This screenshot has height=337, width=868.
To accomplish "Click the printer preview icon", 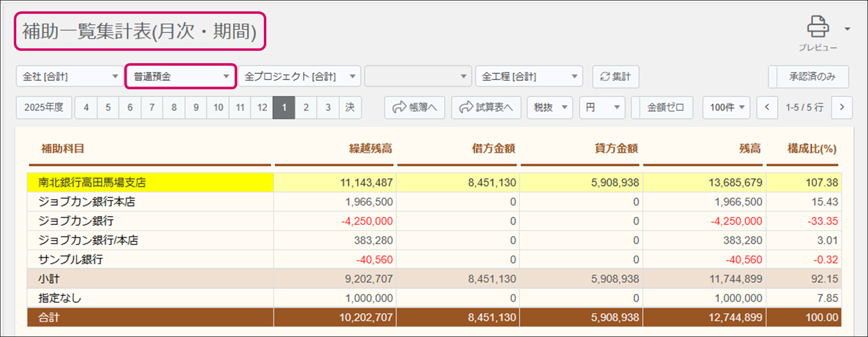I will tap(817, 28).
